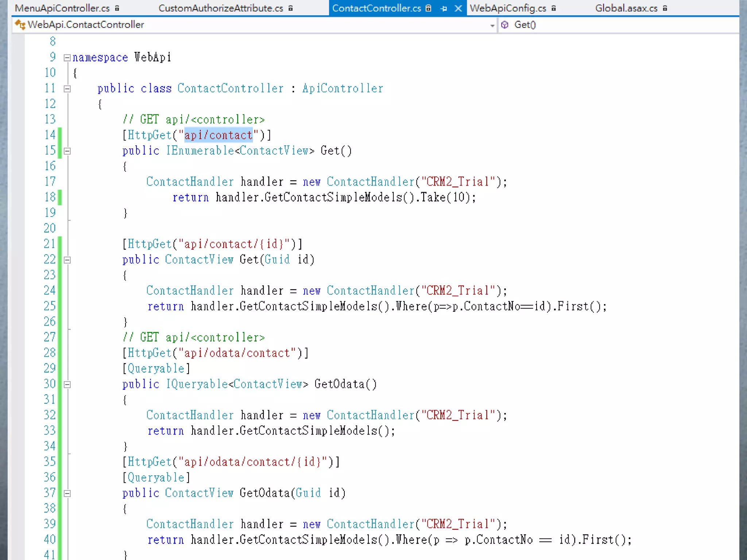
Task: Click lock icon on MenuApiController.cs tab
Action: tap(117, 8)
